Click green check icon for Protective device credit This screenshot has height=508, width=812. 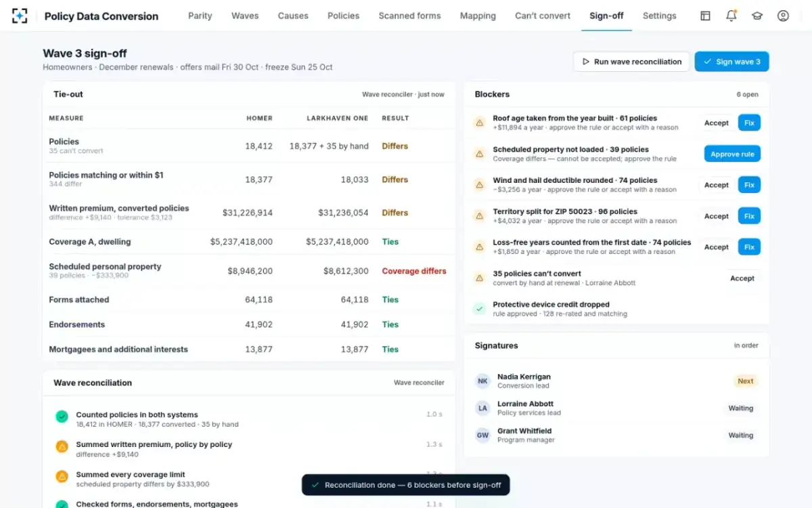(x=479, y=309)
